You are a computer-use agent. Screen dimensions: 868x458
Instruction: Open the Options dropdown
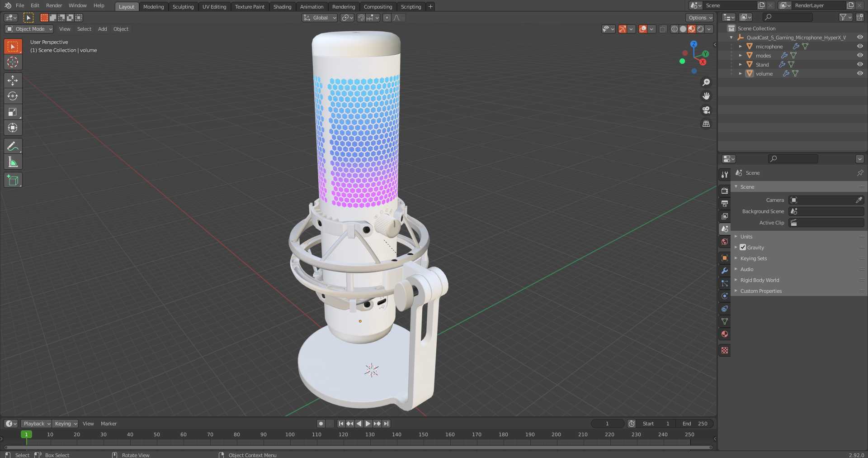(700, 18)
